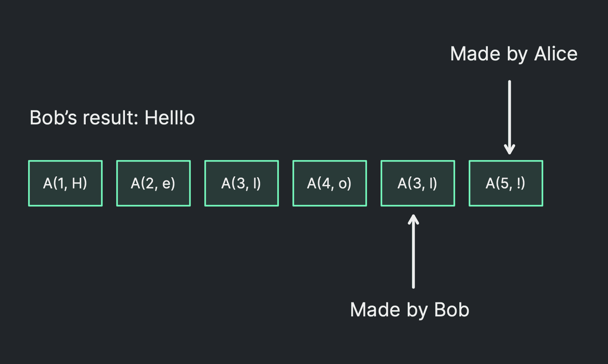The image size is (608, 364).
Task: Click the downward arrow below "Made by Alice"
Action: click(509, 116)
